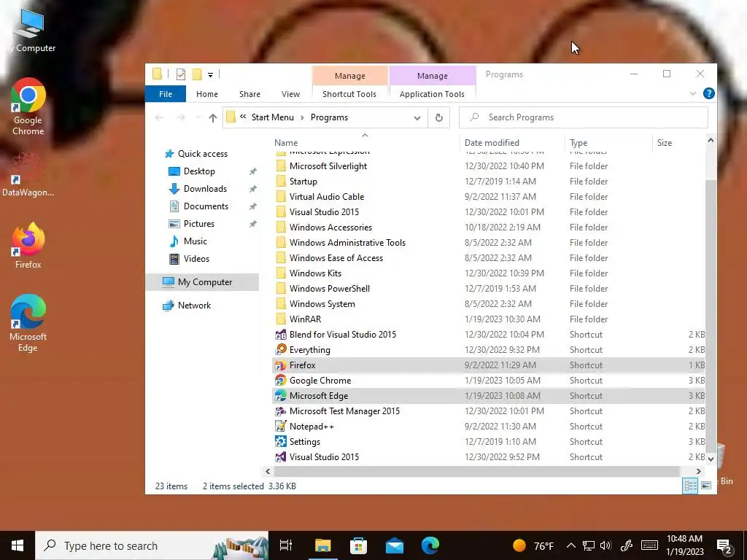The image size is (747, 560).
Task: Click the horizontal scrollbar in file list
Action: tap(476, 472)
